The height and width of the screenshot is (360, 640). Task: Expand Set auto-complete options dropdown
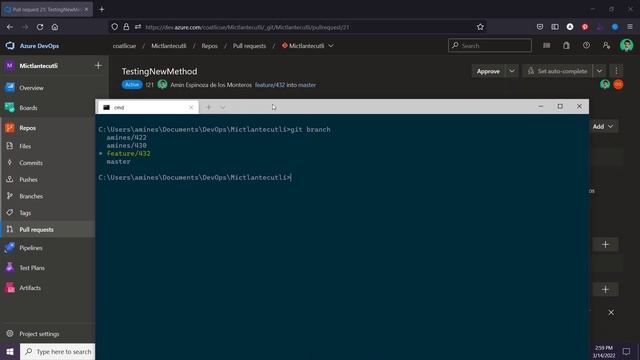click(x=599, y=71)
